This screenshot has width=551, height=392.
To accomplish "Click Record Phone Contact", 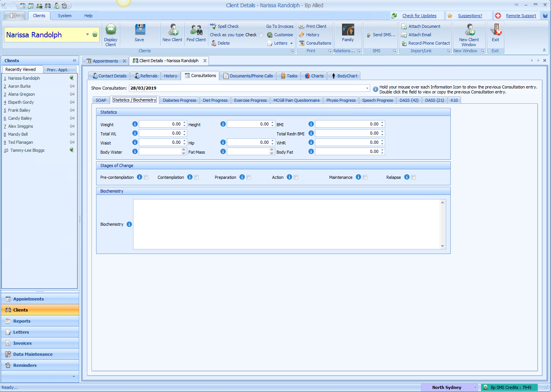I will 426,43.
